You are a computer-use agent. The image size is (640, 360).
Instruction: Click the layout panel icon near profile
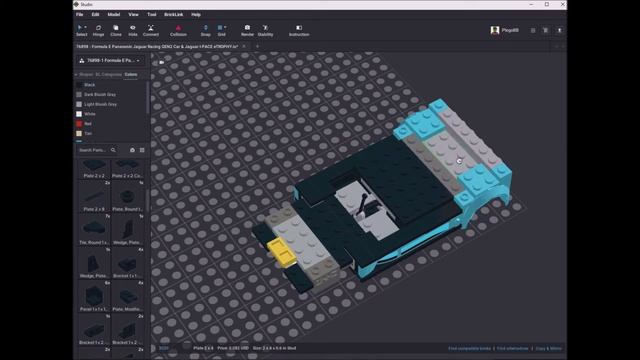click(x=533, y=30)
